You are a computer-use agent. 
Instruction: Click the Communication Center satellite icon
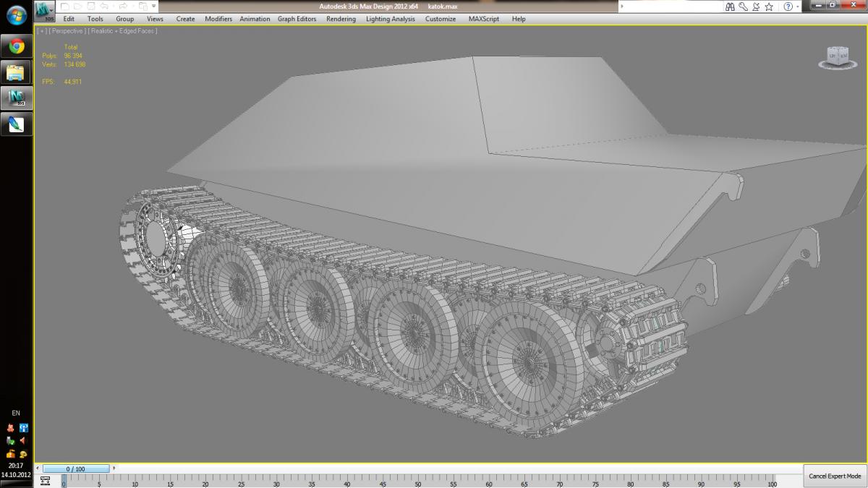point(755,7)
